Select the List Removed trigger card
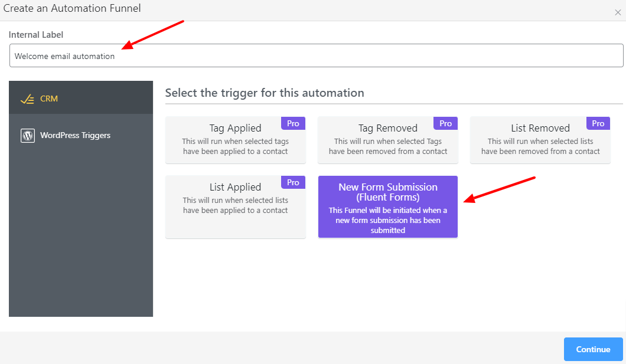The height and width of the screenshot is (364, 626). [540, 140]
